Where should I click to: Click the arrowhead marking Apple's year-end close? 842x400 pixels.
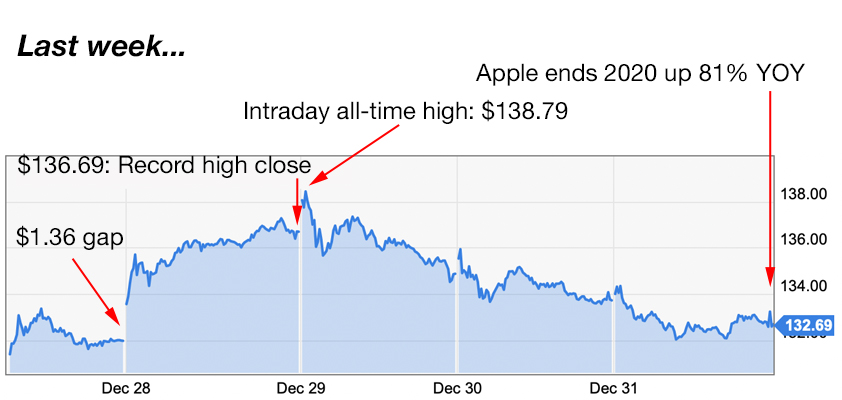[770, 283]
